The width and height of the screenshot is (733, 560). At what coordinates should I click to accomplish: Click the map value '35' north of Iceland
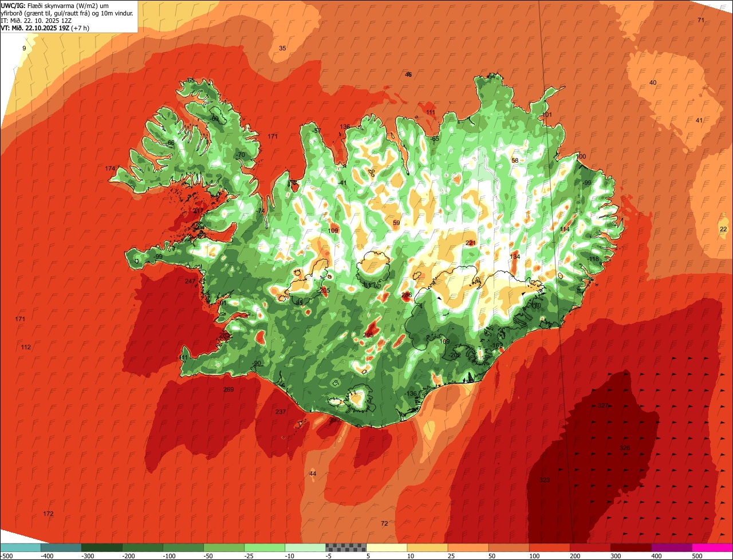coord(282,48)
